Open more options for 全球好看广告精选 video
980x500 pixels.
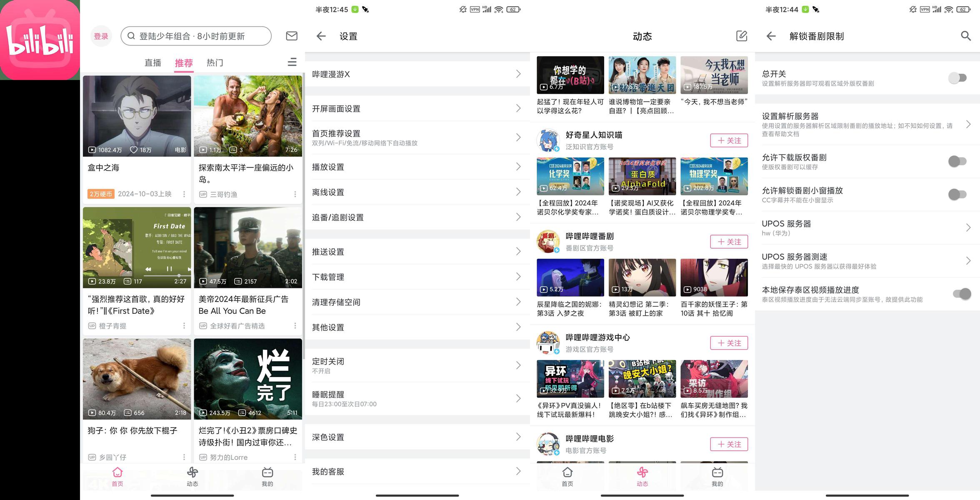coord(295,326)
